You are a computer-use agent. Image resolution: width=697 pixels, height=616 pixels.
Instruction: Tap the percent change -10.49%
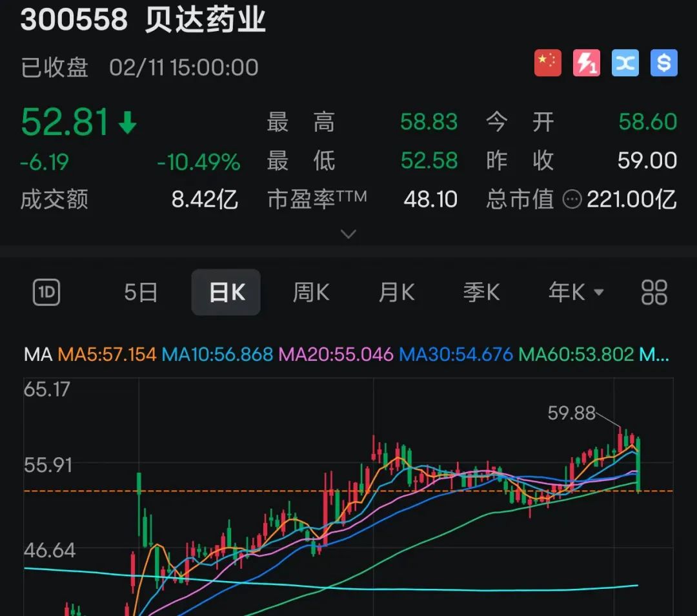tap(199, 162)
